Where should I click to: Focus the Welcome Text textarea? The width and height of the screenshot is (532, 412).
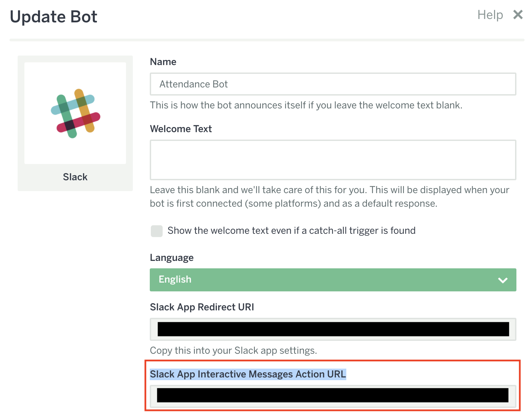[333, 160]
